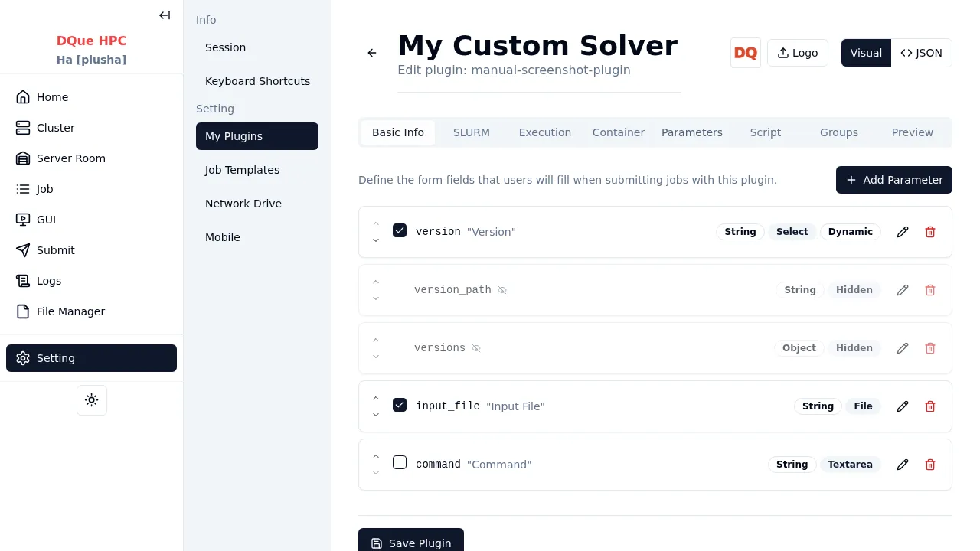This screenshot has height=551, width=980.
Task: Click the pencil icon for command parameter
Action: pyautogui.click(x=903, y=465)
